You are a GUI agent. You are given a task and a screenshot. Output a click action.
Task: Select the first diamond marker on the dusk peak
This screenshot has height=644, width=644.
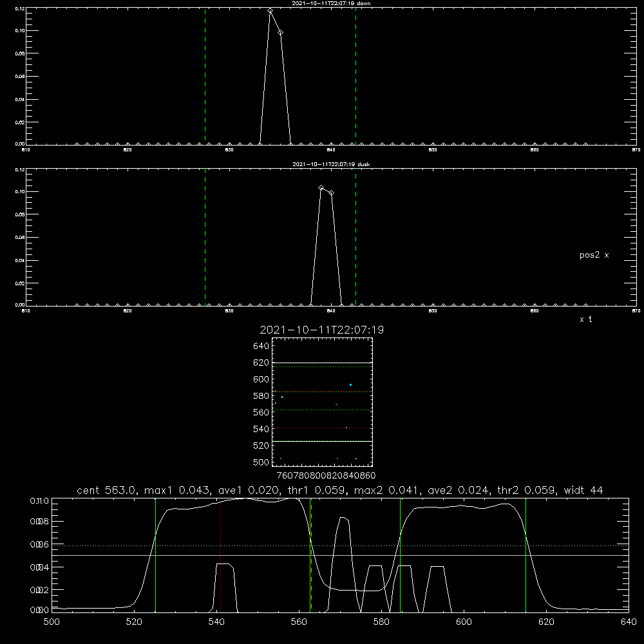(321, 187)
